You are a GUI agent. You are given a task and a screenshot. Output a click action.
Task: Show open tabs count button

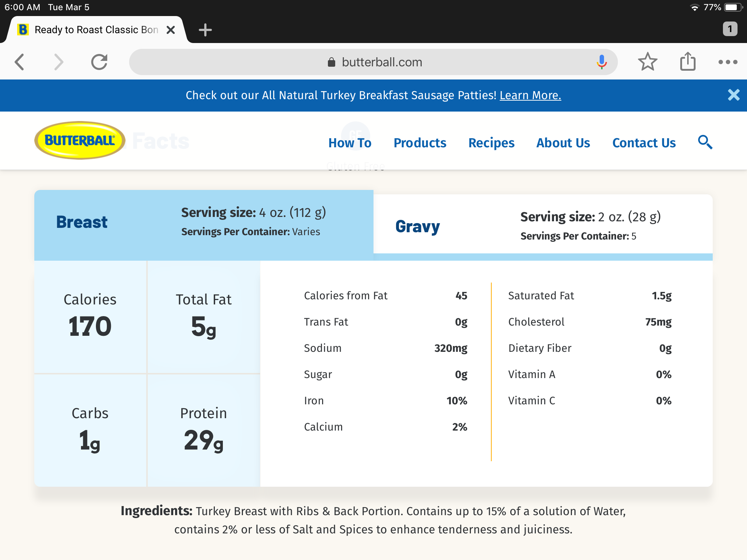coord(730,29)
